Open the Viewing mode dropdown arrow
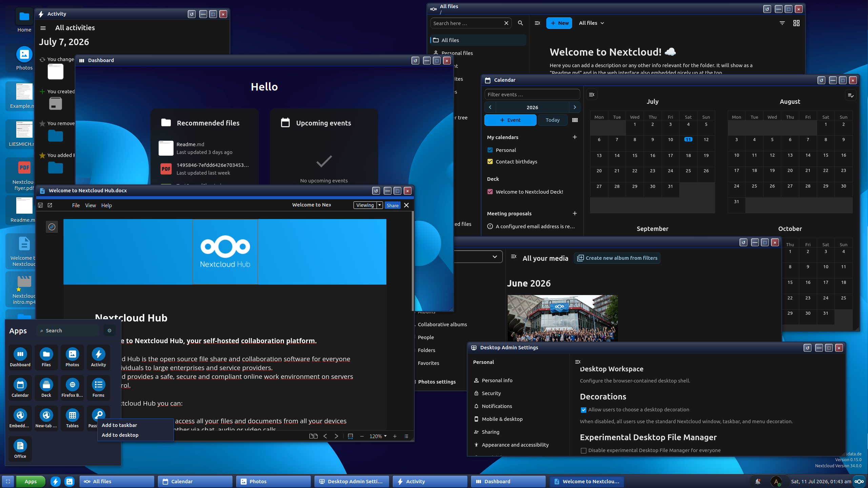Image resolution: width=868 pixels, height=488 pixels. 380,205
